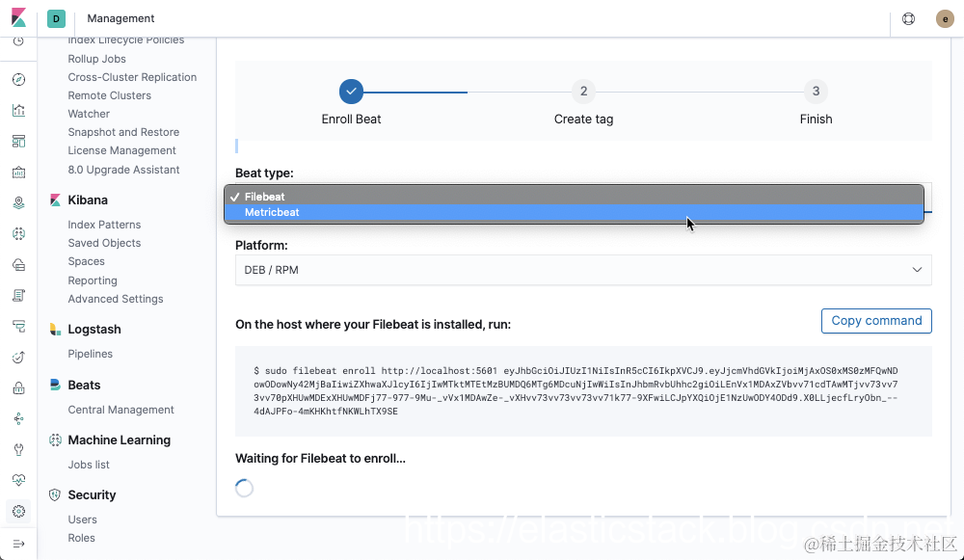The width and height of the screenshot is (964, 560).
Task: Open Snapshot and Restore
Action: tap(123, 132)
